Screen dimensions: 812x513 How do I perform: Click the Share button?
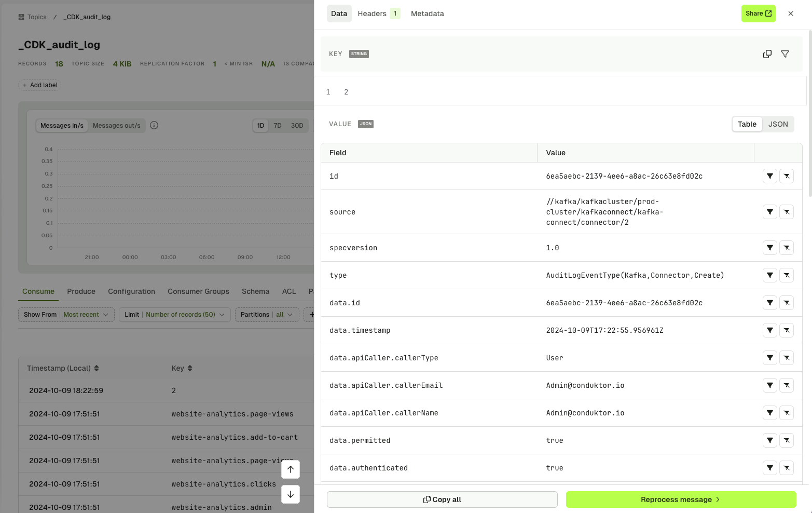(758, 14)
